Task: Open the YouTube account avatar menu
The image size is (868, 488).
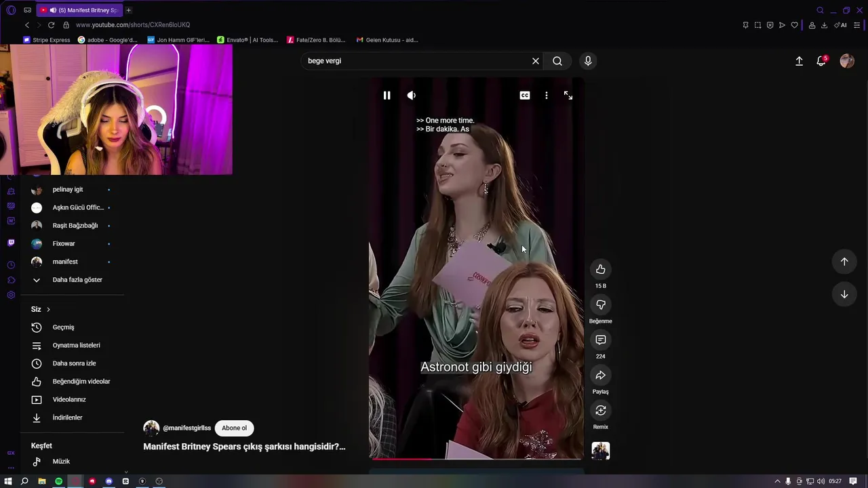Action: 847,61
